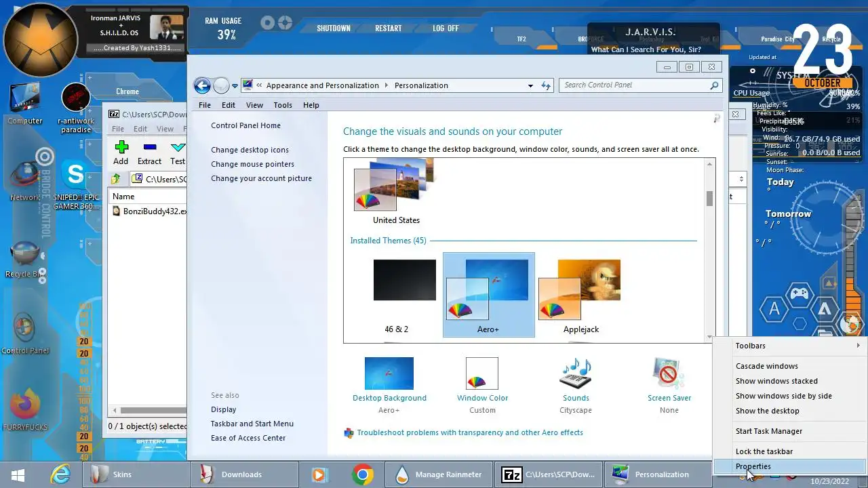This screenshot has width=868, height=488.
Task: Open the Network desktop icon
Action: point(25,182)
